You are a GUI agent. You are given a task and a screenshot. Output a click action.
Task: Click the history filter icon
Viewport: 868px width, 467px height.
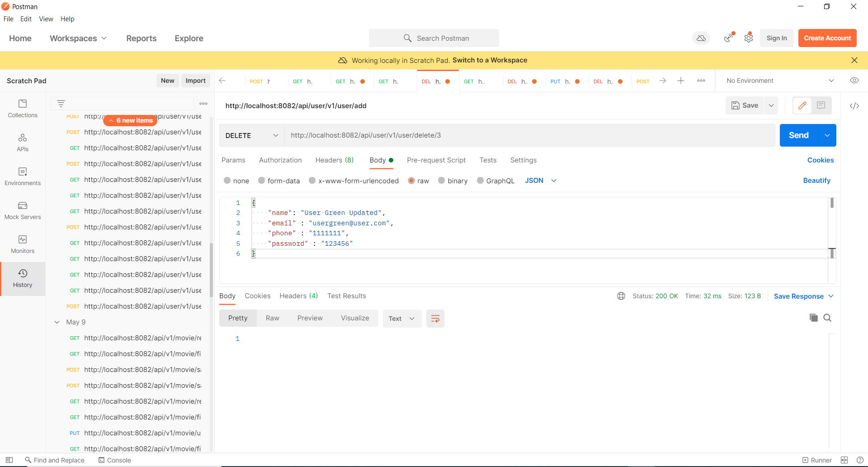(61, 104)
